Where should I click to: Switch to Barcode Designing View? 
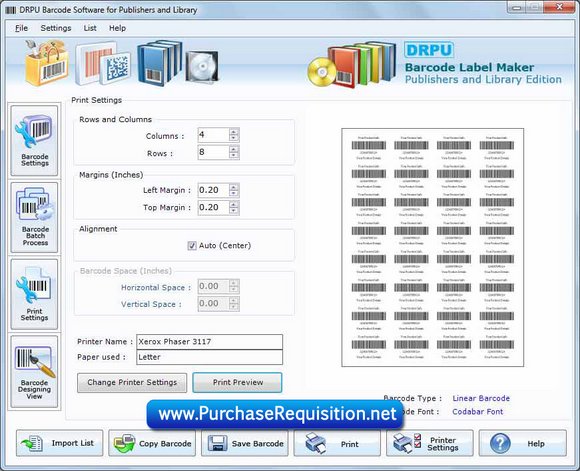pyautogui.click(x=34, y=371)
